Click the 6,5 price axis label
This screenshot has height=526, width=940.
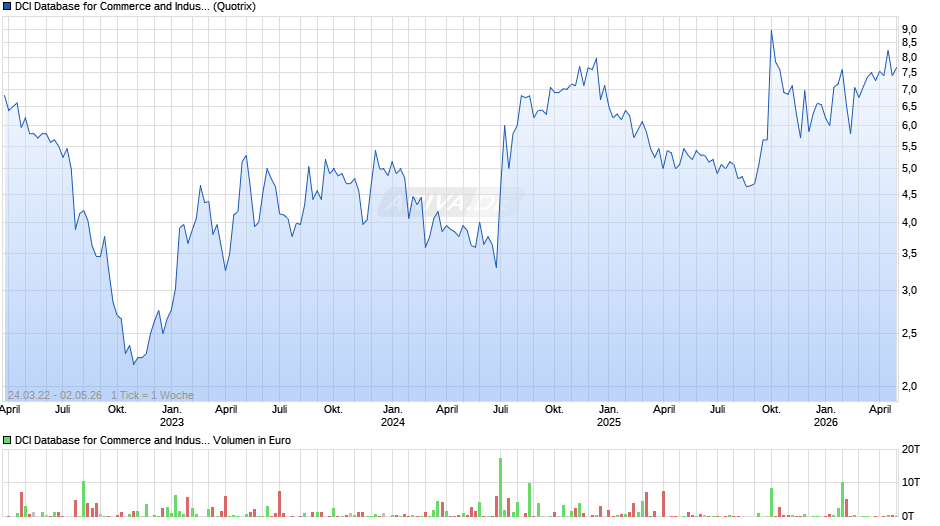(909, 107)
